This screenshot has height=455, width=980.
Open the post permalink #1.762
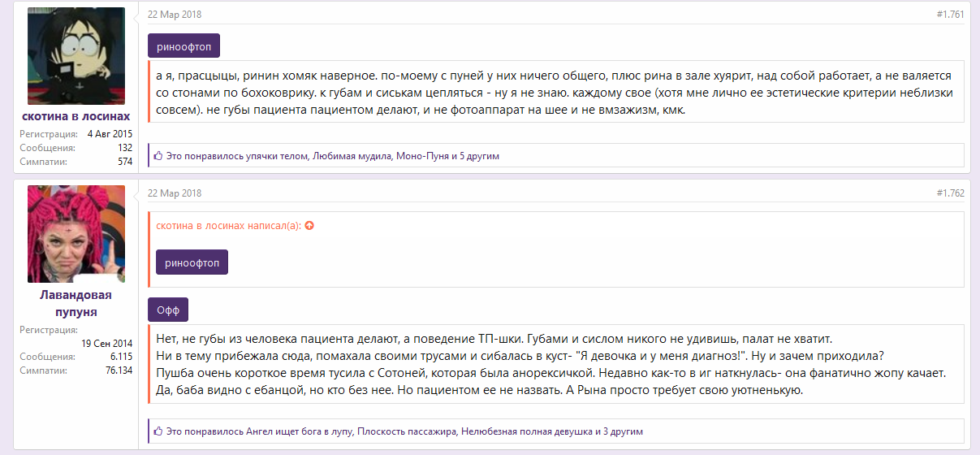(x=949, y=193)
